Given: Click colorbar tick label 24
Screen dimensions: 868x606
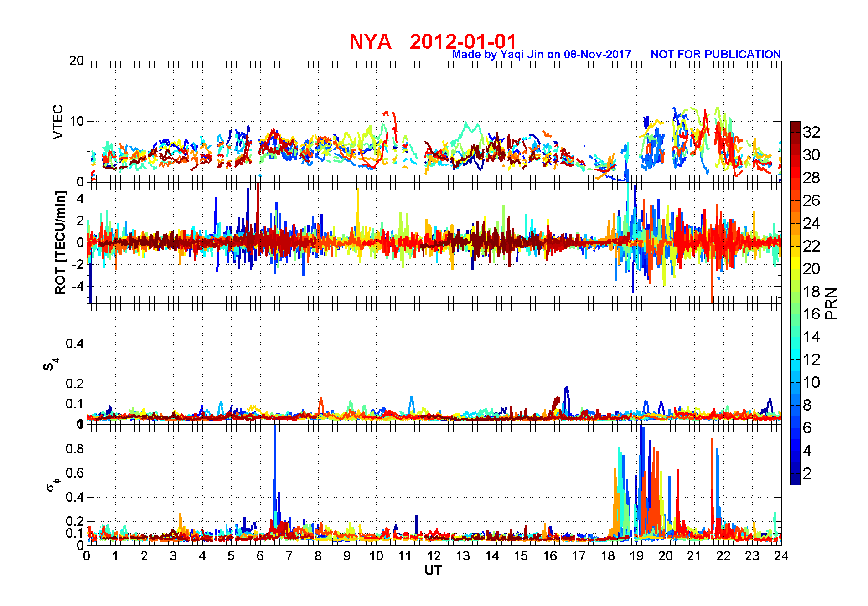Looking at the screenshot, I should tap(811, 223).
